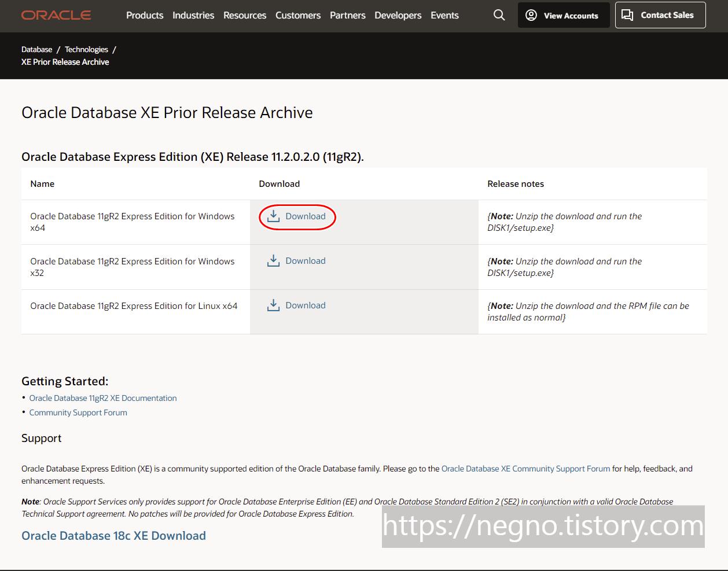Click the Name column header
Image resolution: width=728 pixels, height=571 pixels.
(42, 184)
